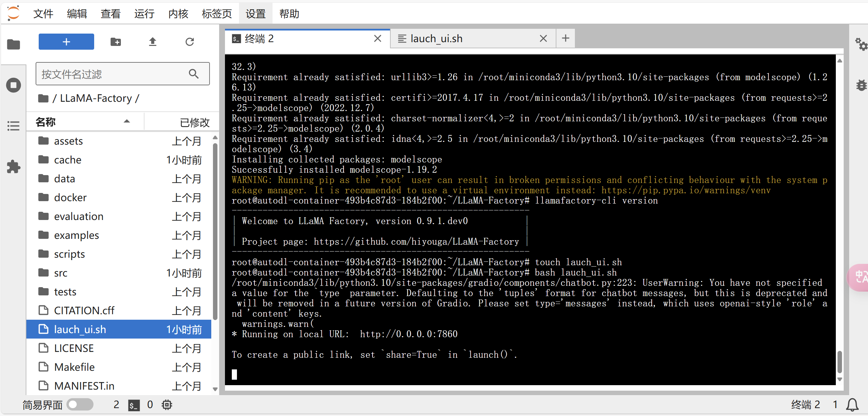Click the upload files icon
This screenshot has width=868, height=416.
(153, 42)
